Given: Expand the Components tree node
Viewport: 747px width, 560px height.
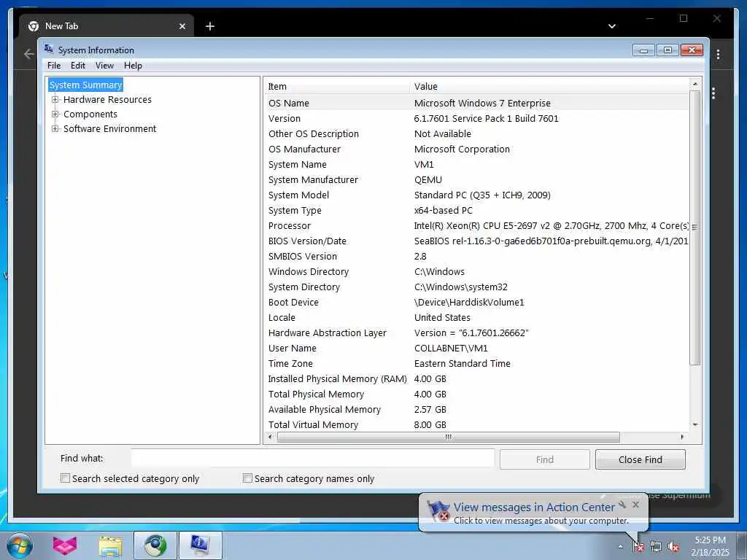Looking at the screenshot, I should [55, 114].
